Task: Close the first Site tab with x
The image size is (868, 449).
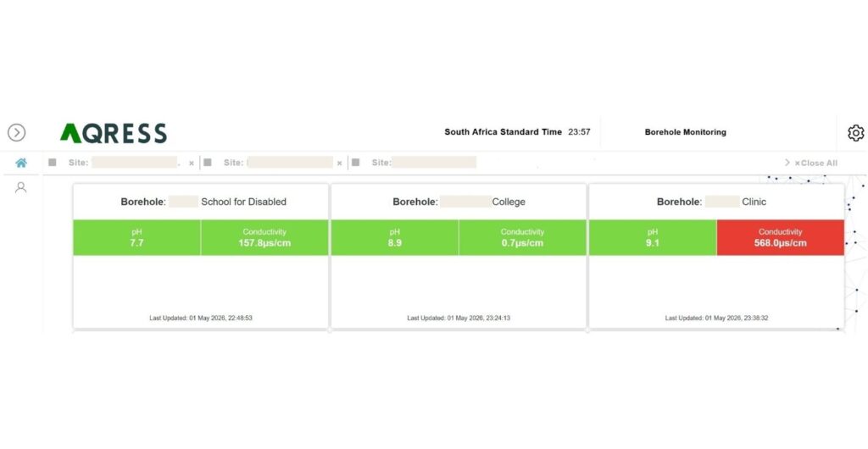Action: (x=192, y=164)
